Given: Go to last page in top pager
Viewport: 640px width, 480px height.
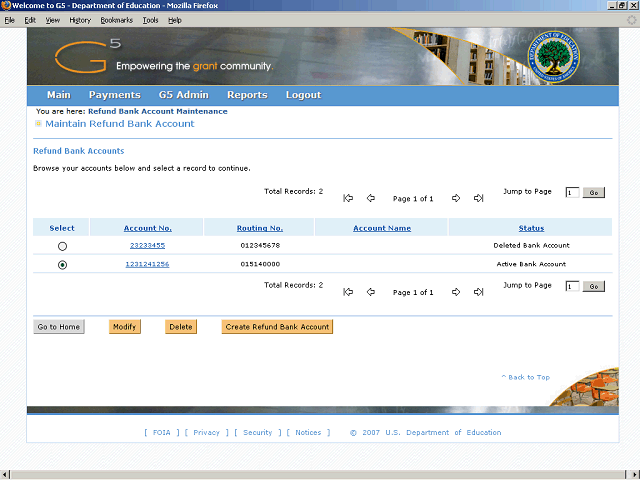Looking at the screenshot, I should pos(478,198).
